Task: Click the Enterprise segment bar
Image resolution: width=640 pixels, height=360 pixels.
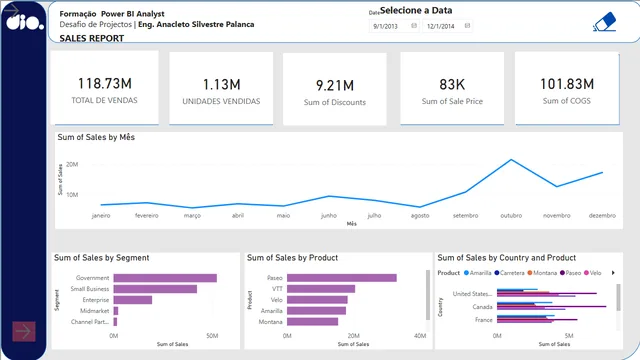Action: pos(133,300)
